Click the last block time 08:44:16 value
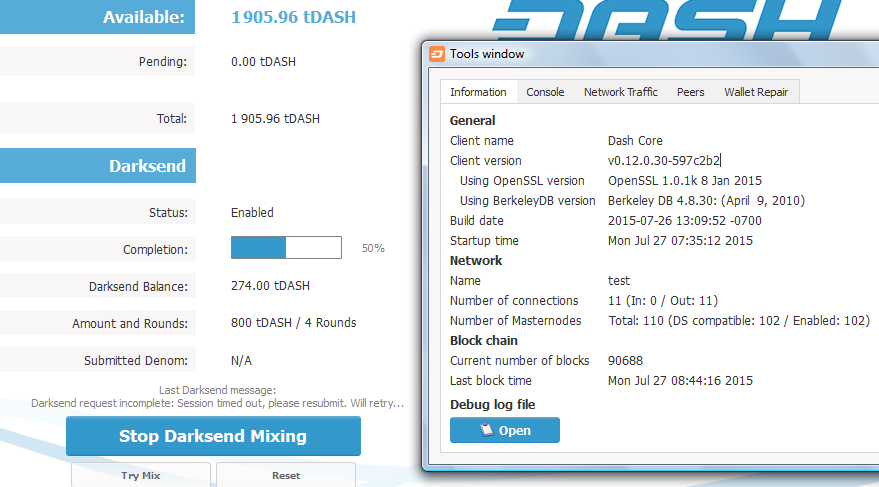The image size is (879, 487). pos(680,381)
